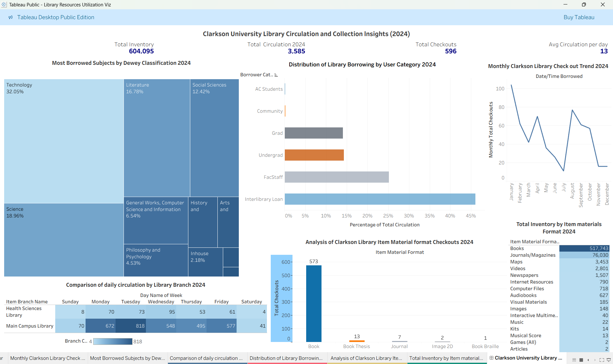Screen dimensions: 613x364
Task: Click the Health Sciences Library Wednesday cell 95
Action: pos(161,312)
